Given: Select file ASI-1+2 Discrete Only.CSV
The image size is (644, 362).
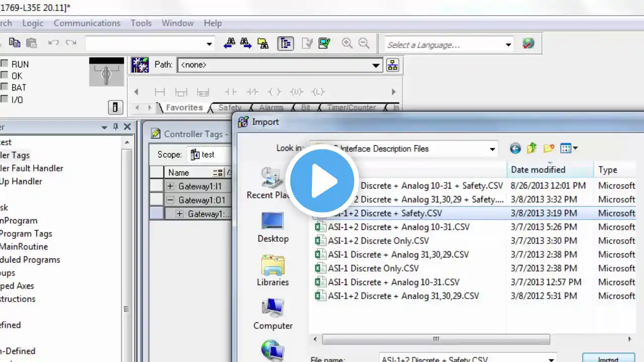Looking at the screenshot, I should coord(378,241).
